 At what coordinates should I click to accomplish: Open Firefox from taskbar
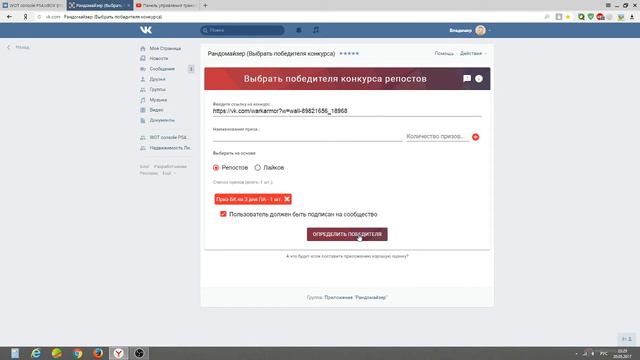tap(98, 353)
